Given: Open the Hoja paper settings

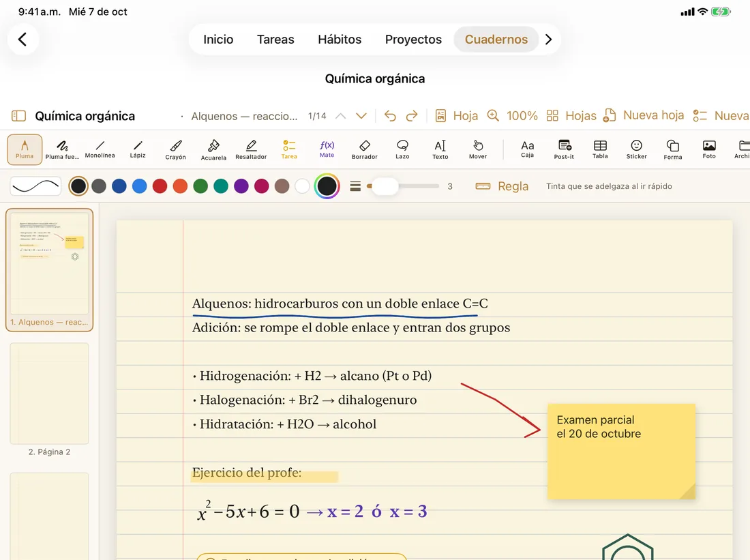Looking at the screenshot, I should coord(457,116).
